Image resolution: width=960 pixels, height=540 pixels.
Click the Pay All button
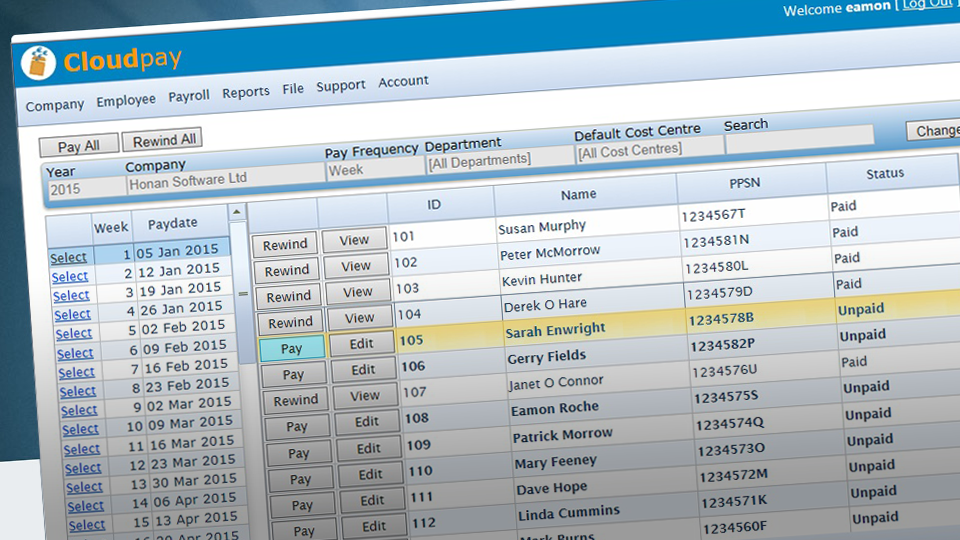(x=78, y=146)
